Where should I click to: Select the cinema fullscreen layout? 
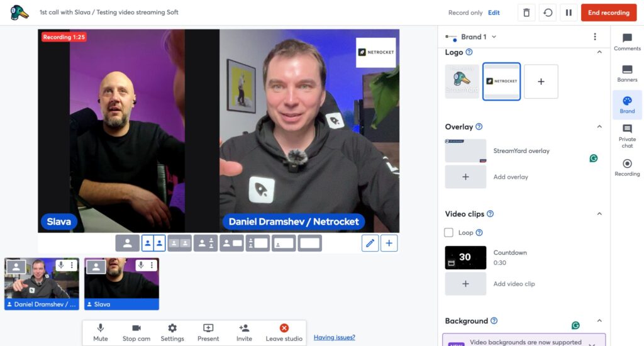(309, 243)
